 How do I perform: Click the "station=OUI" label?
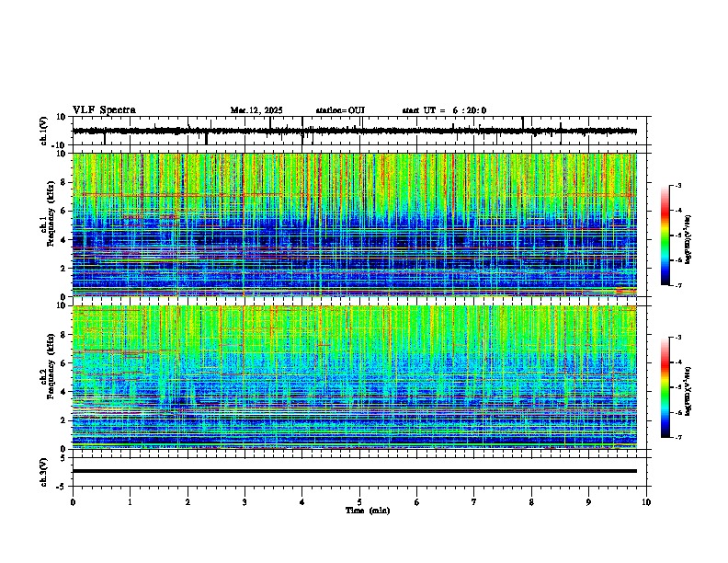coord(340,110)
